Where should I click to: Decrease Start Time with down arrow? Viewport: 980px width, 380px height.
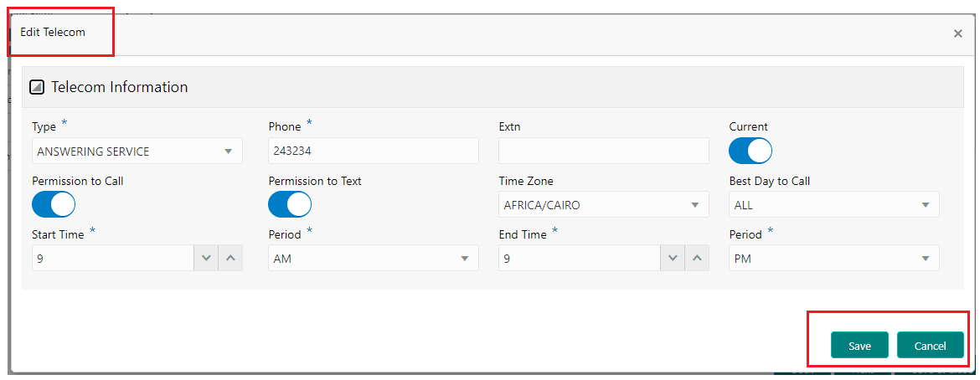coord(206,259)
